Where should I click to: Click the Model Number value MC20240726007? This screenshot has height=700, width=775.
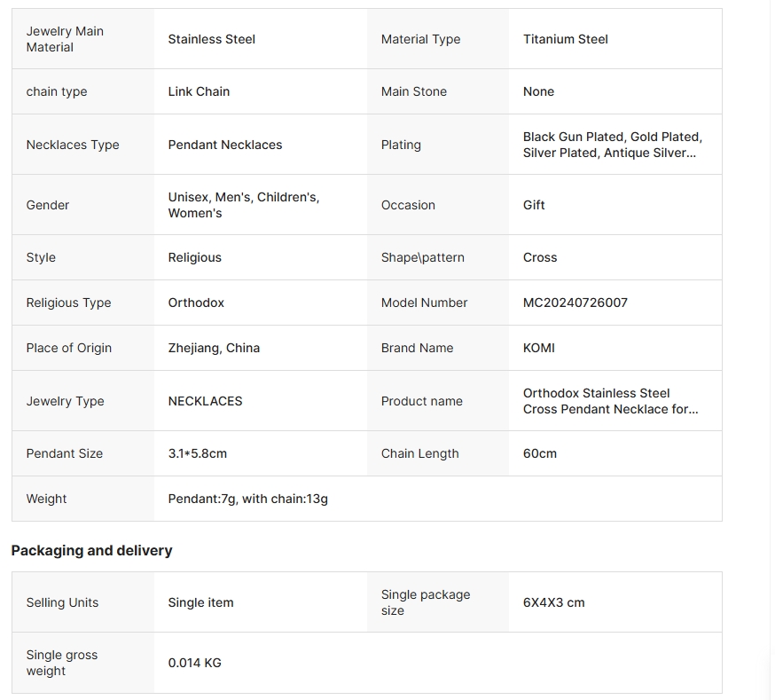[x=575, y=303]
